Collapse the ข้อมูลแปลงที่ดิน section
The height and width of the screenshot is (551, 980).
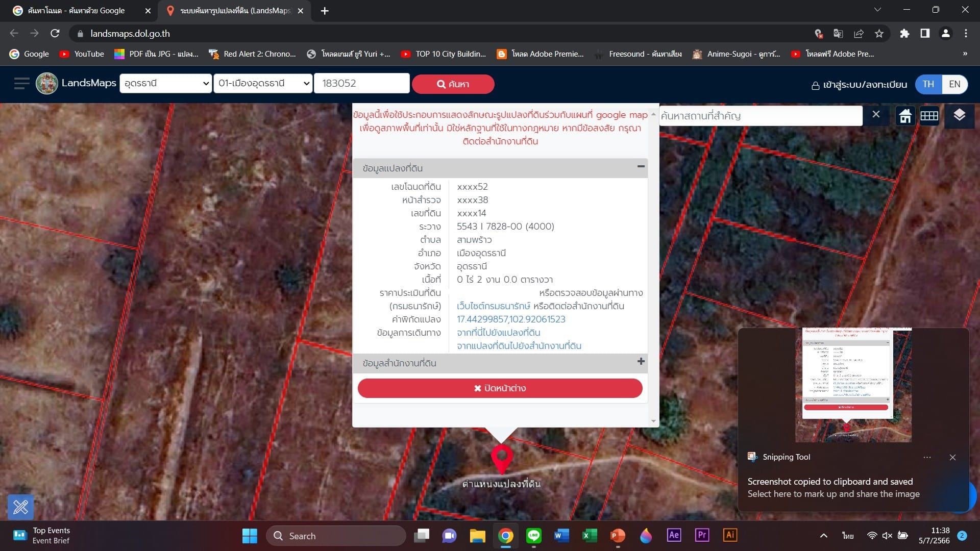click(x=641, y=166)
